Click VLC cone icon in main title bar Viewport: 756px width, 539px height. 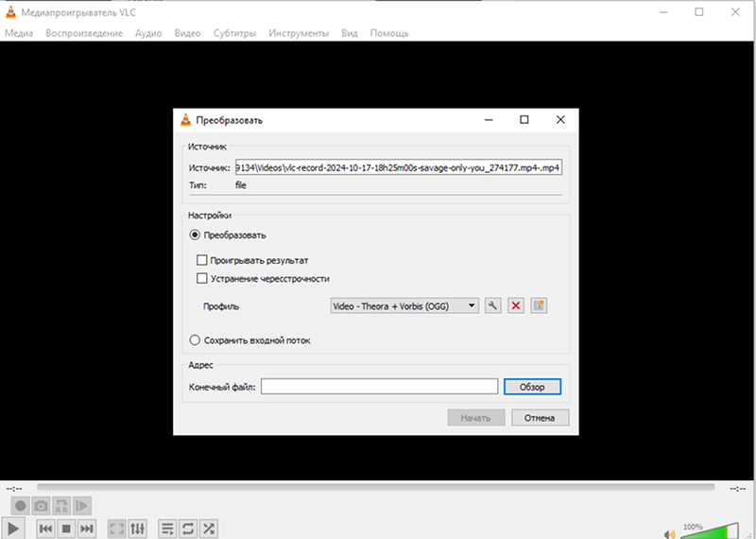10,12
